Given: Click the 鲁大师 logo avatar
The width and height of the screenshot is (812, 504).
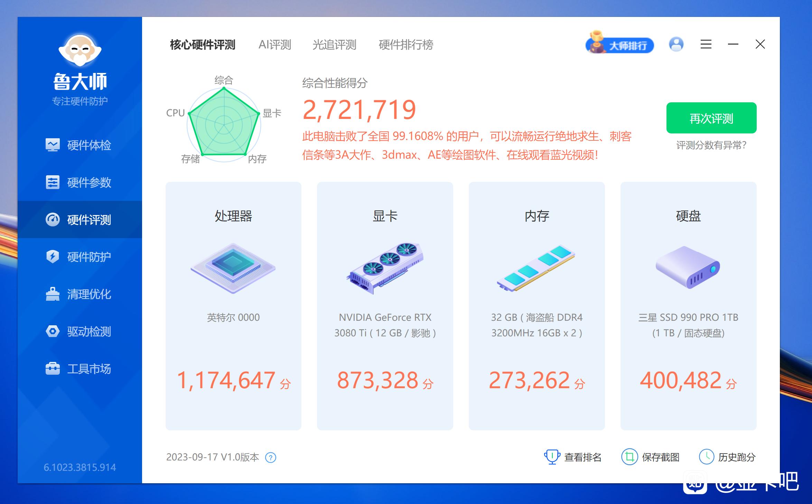Looking at the screenshot, I should click(x=80, y=50).
